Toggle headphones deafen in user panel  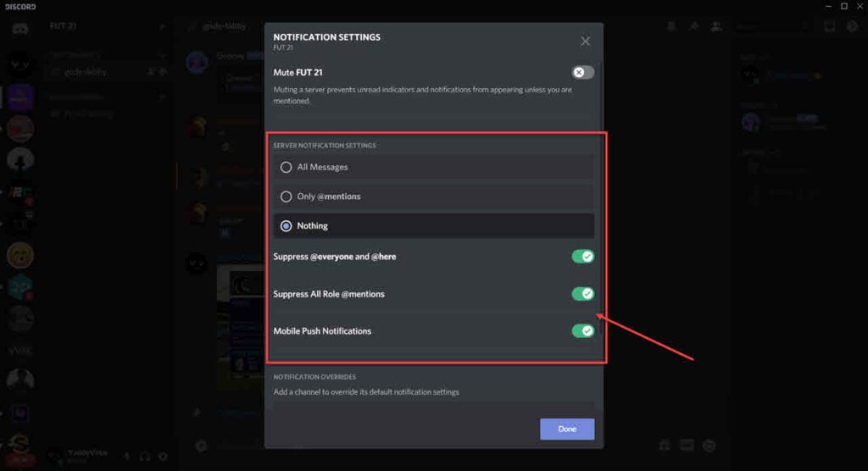tap(144, 457)
